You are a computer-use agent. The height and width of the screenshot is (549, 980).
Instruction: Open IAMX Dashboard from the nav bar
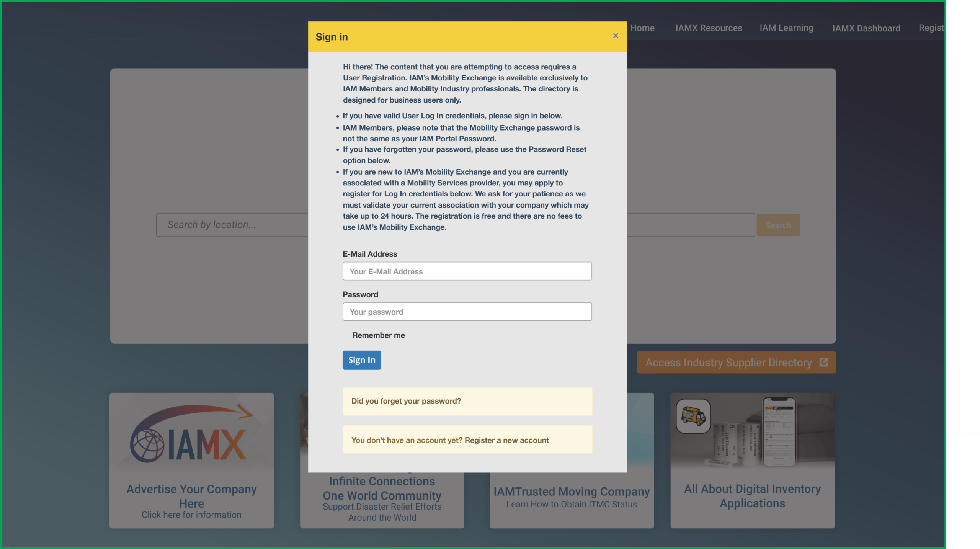(x=866, y=28)
